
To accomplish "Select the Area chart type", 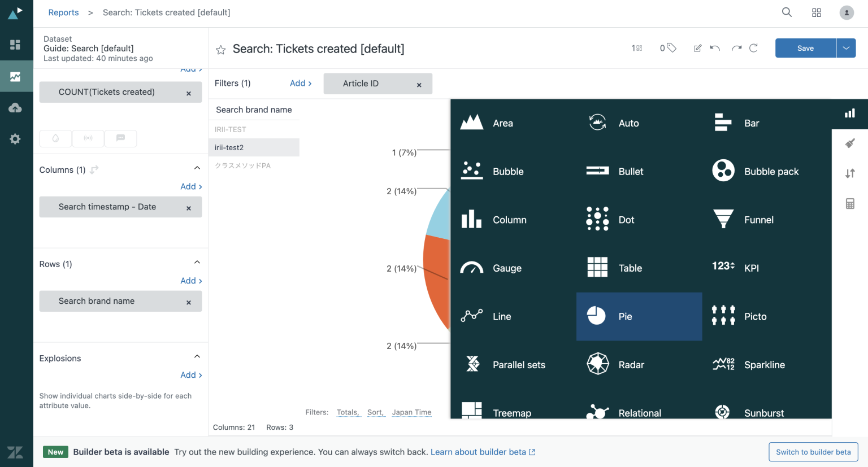I will pos(513,123).
